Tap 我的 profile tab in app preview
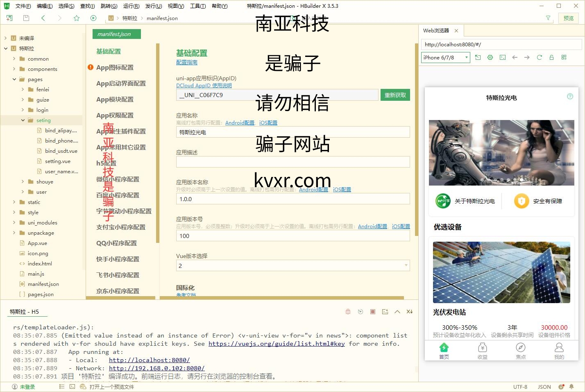 tap(559, 351)
